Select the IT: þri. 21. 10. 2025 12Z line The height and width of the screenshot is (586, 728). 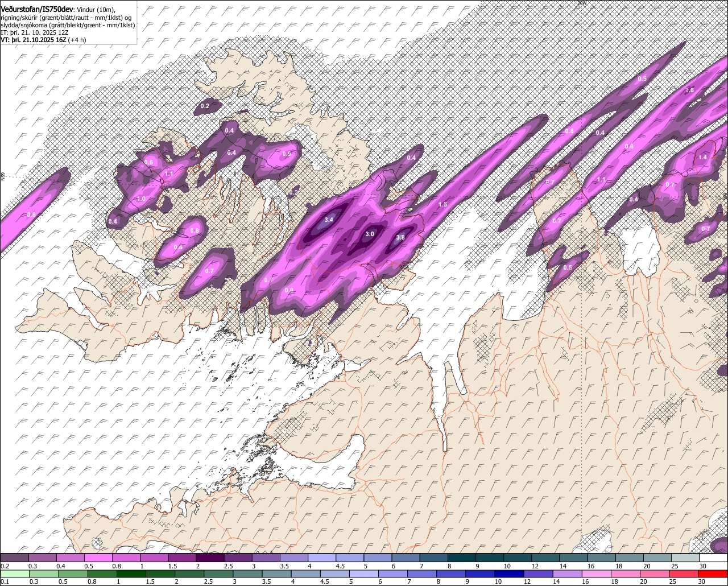coord(34,32)
